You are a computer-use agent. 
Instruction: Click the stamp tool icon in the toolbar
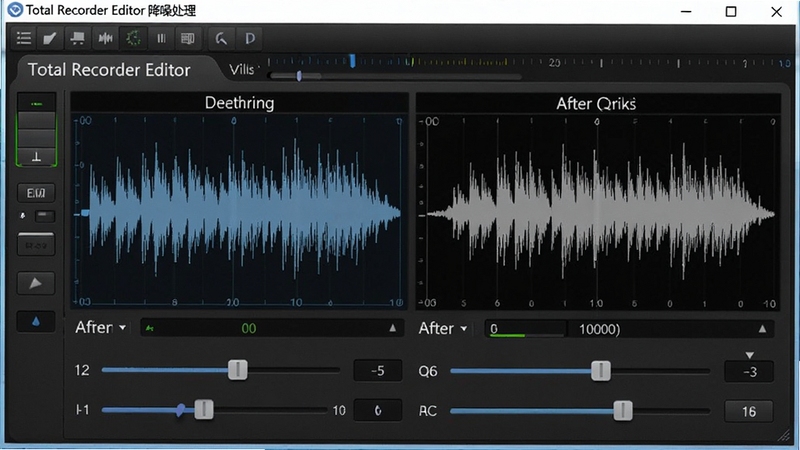[78, 38]
